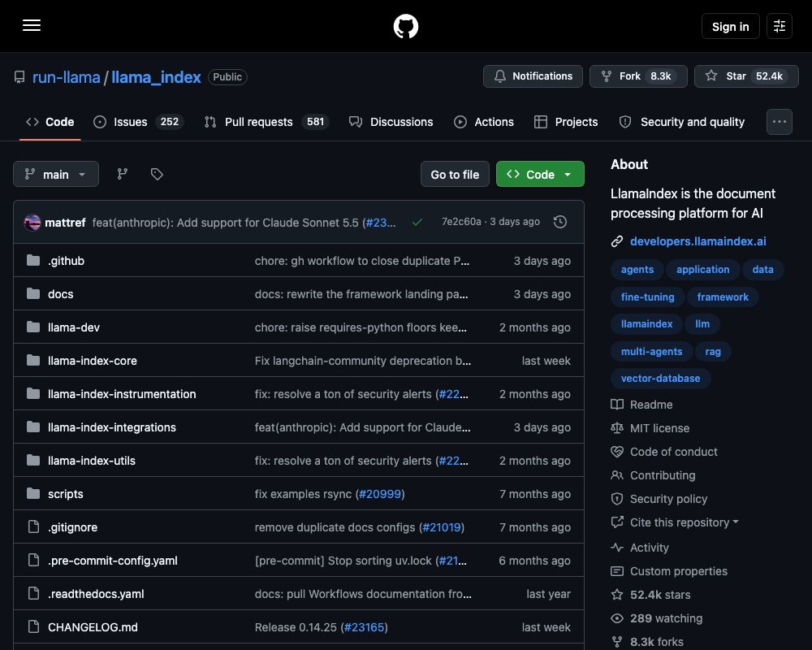Viewport: 812px width, 650px height.
Task: Click mattref username link
Action: (x=65, y=223)
